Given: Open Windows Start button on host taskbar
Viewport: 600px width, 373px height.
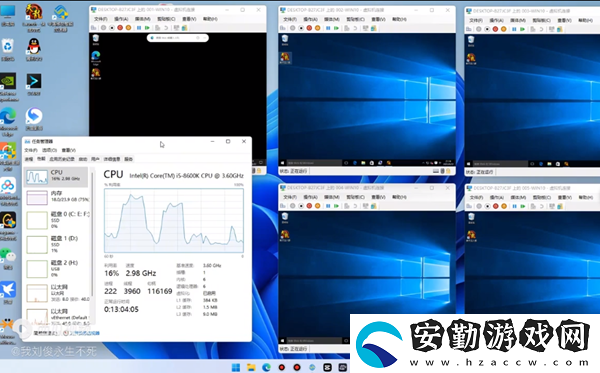Looking at the screenshot, I should (236, 367).
